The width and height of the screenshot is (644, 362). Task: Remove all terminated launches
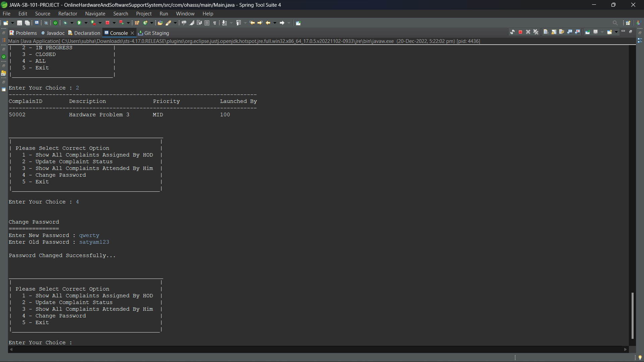(x=536, y=32)
